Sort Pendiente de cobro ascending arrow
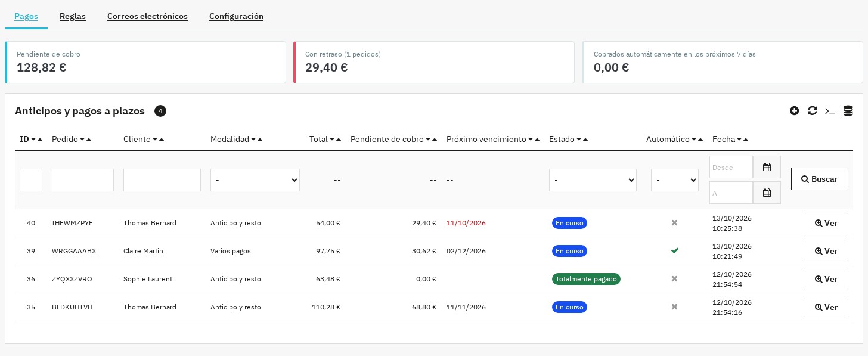This screenshot has height=356, width=868. pyautogui.click(x=435, y=140)
